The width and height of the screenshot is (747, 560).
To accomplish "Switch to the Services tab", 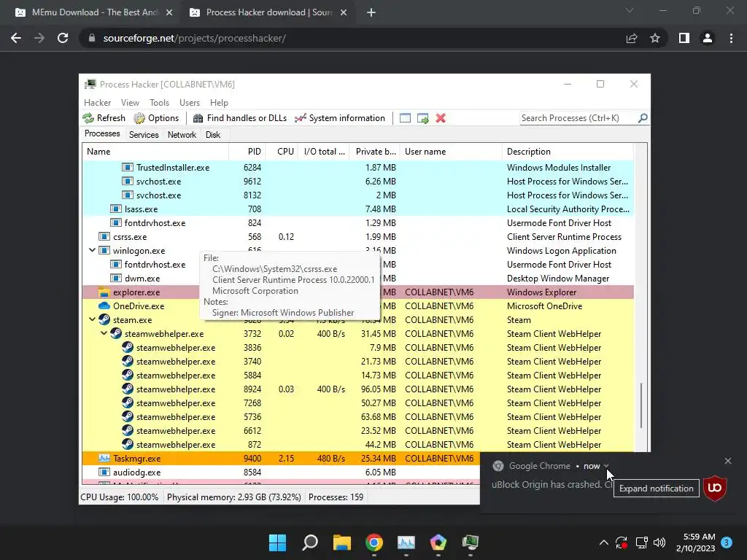I will click(144, 135).
